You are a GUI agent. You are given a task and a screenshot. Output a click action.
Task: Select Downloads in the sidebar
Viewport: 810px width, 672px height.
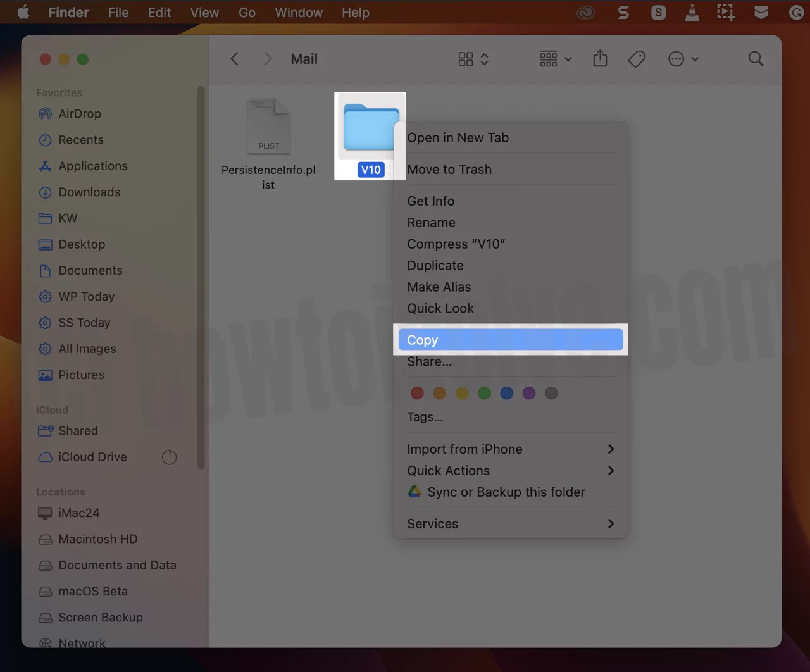(89, 192)
